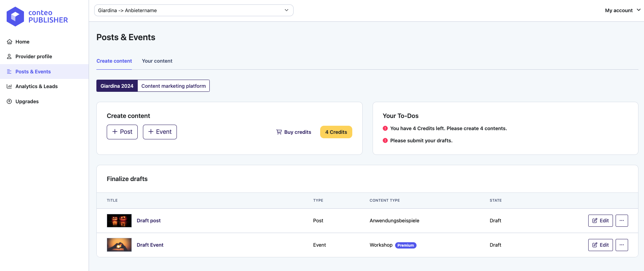Create a new Event
Viewport: 644px width, 271px height.
(x=160, y=132)
